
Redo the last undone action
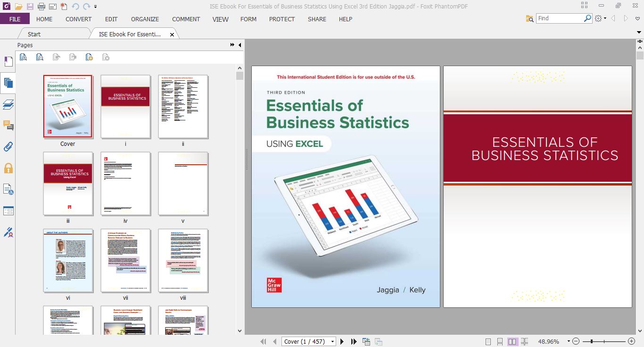pos(86,7)
